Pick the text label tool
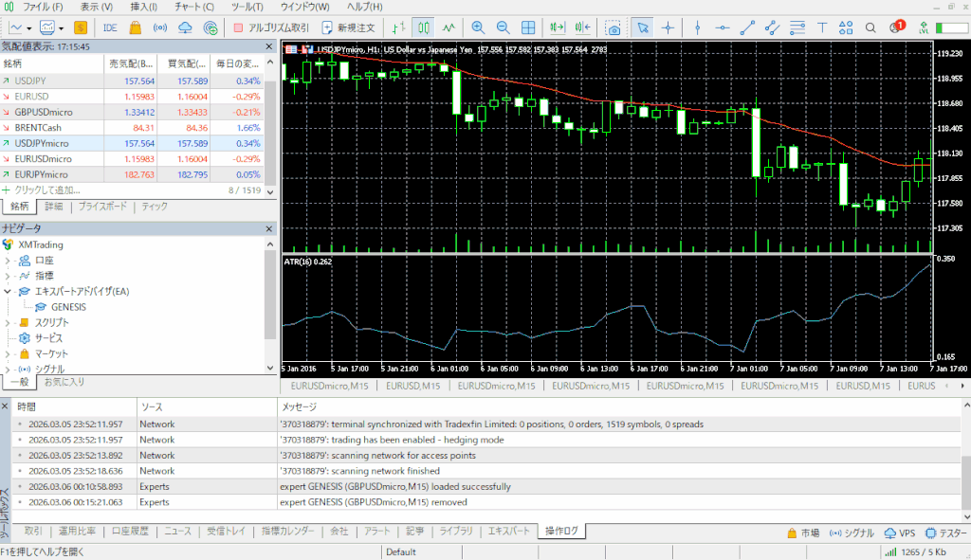The image size is (971, 560). click(821, 27)
